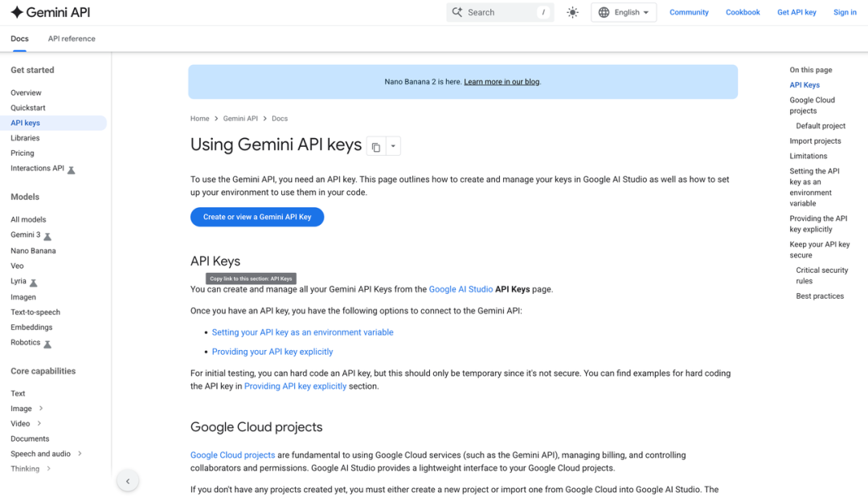
Task: Click the copy page icon beside title
Action: (x=375, y=147)
